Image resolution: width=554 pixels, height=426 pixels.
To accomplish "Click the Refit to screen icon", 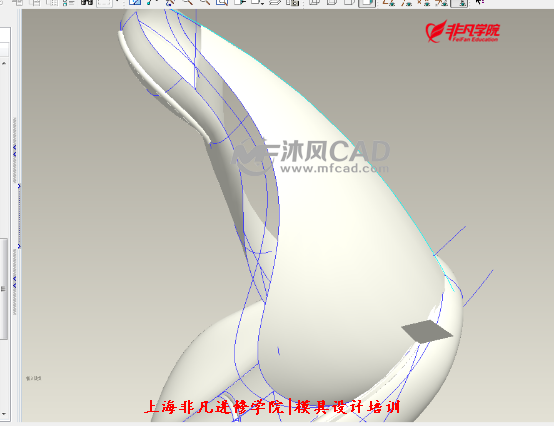I will [222, 2].
